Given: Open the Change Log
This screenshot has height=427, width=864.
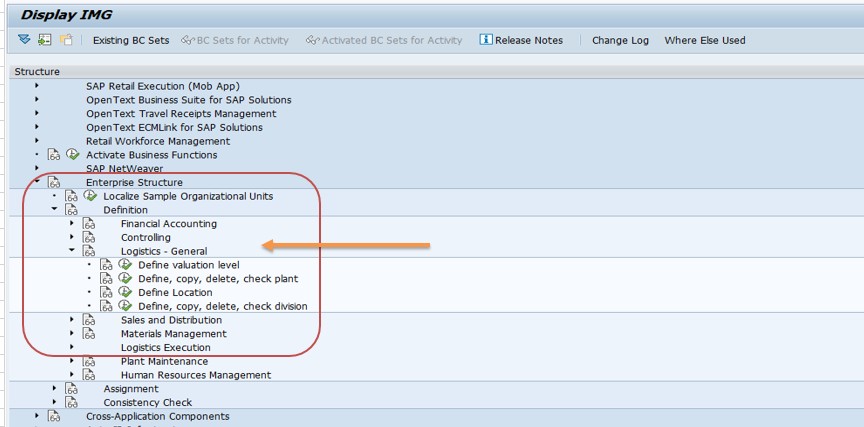Looking at the screenshot, I should 620,41.
